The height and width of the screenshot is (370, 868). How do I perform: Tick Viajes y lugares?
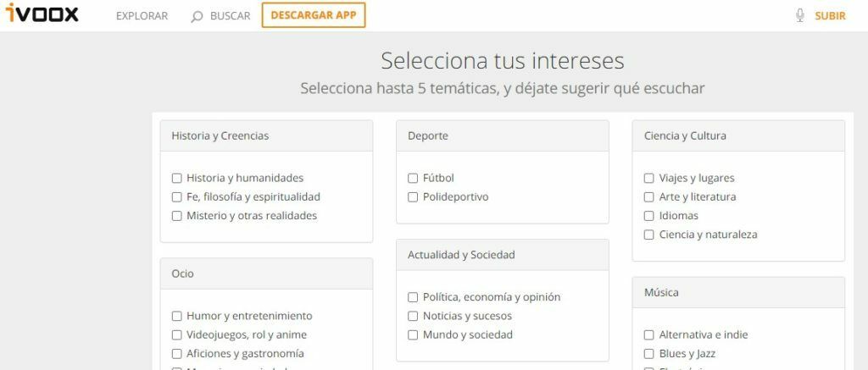tap(648, 178)
